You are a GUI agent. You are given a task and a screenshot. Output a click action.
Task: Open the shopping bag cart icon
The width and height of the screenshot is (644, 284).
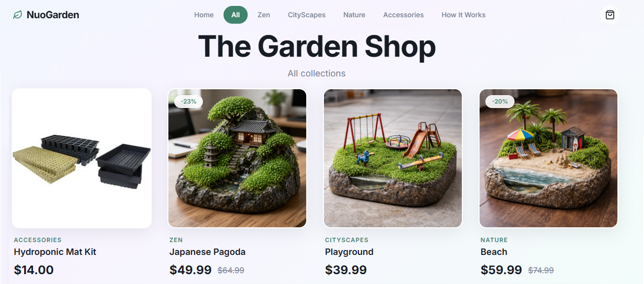(x=610, y=15)
